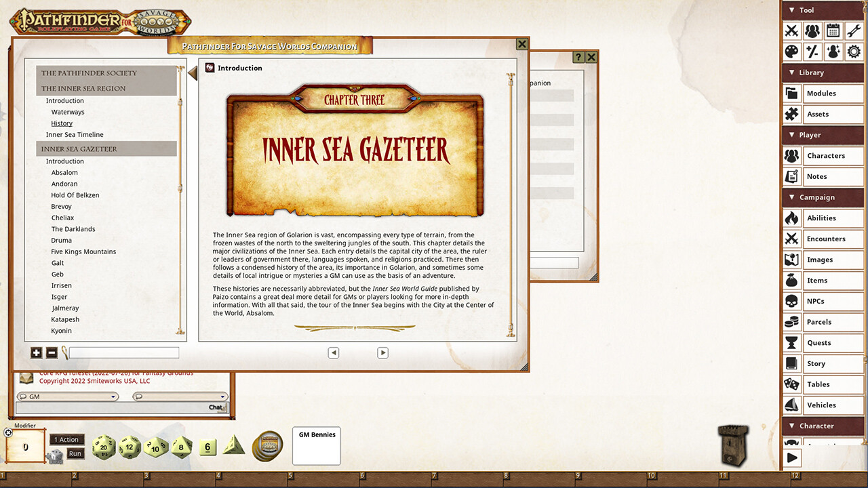This screenshot has height=488, width=868.
Task: Open the Party Sheet tool icon
Action: 812,30
